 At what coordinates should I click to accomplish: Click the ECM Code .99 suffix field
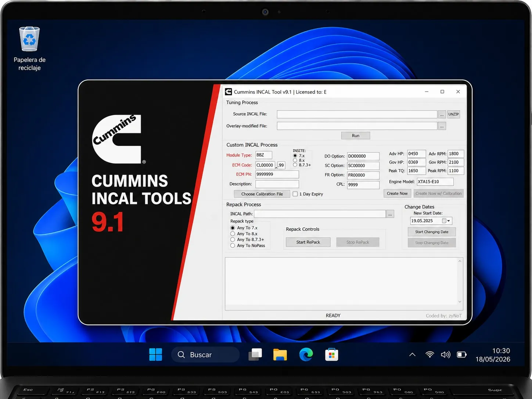281,165
